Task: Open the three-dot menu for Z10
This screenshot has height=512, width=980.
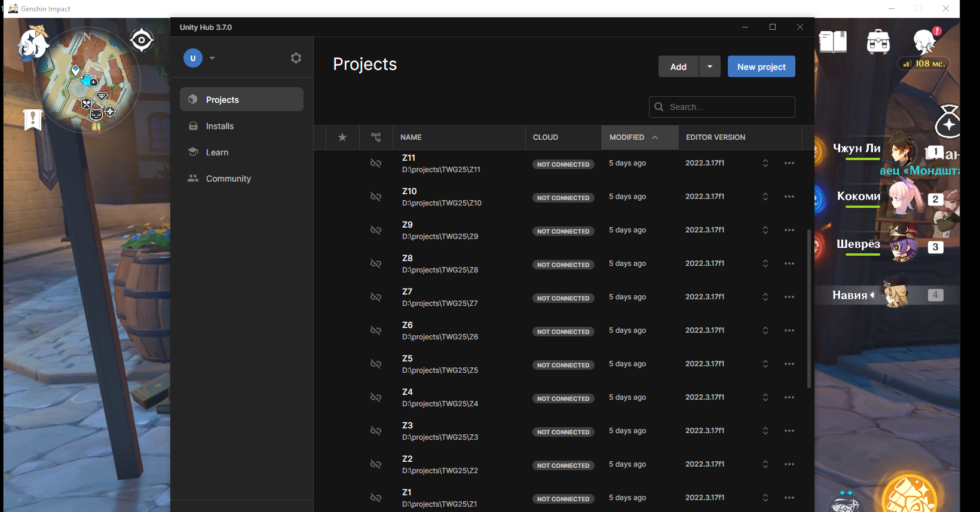Action: click(x=789, y=197)
